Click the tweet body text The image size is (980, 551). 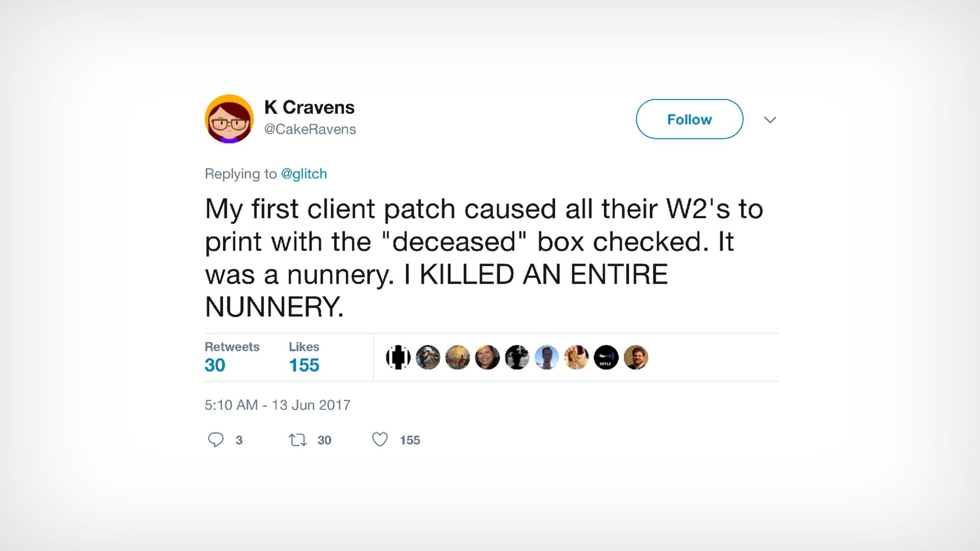[x=484, y=258]
